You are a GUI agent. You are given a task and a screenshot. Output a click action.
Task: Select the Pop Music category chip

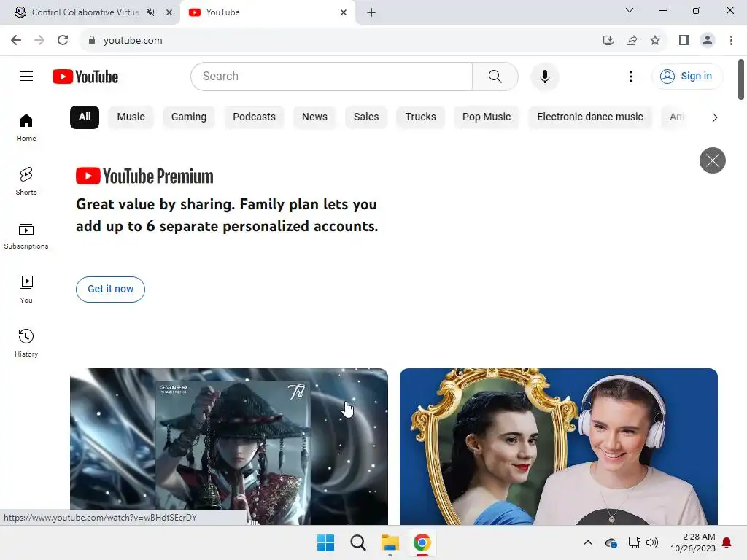click(x=487, y=117)
